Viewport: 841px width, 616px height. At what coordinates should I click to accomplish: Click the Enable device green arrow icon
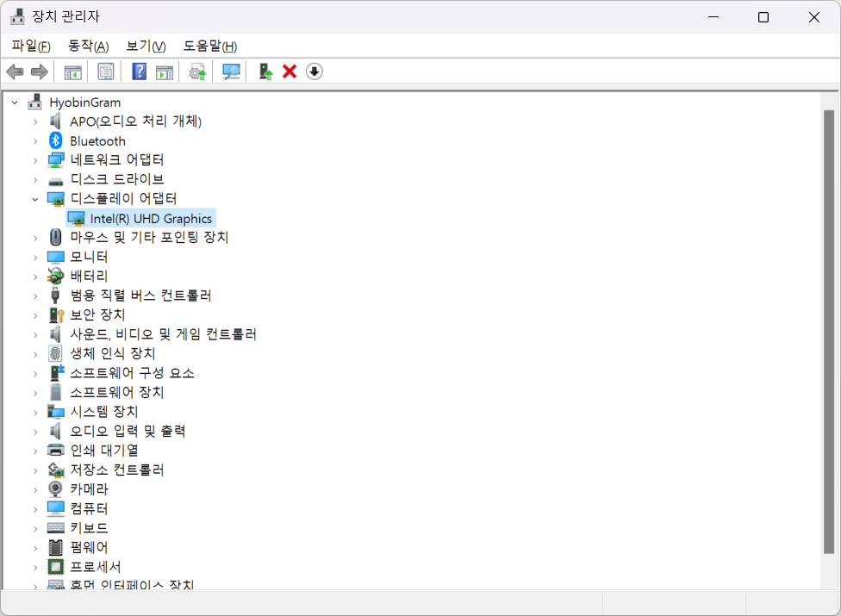click(x=265, y=72)
